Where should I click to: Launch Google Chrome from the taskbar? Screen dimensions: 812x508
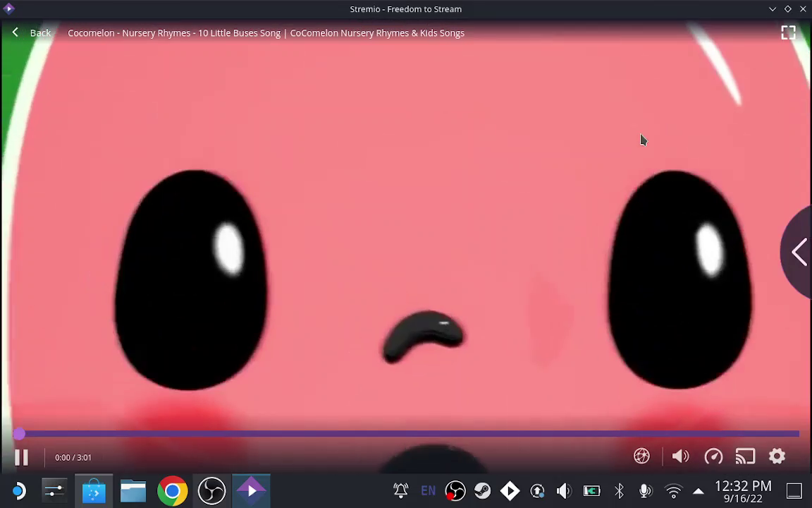point(173,490)
